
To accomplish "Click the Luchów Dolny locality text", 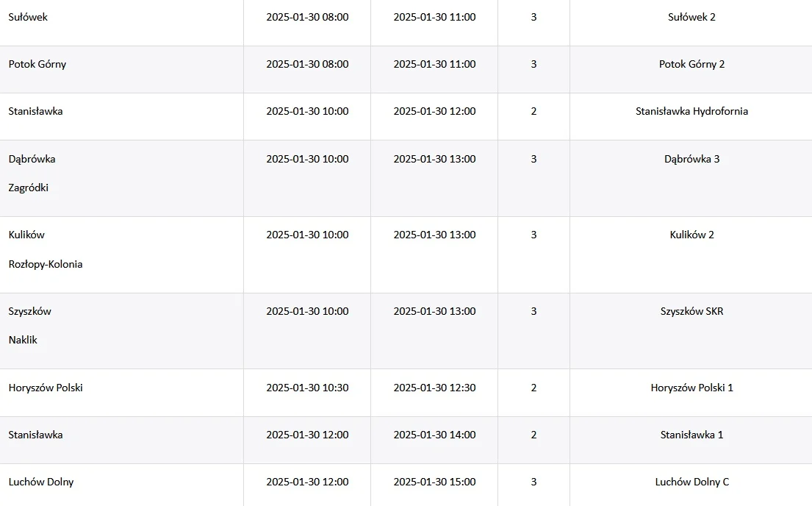I will [41, 482].
